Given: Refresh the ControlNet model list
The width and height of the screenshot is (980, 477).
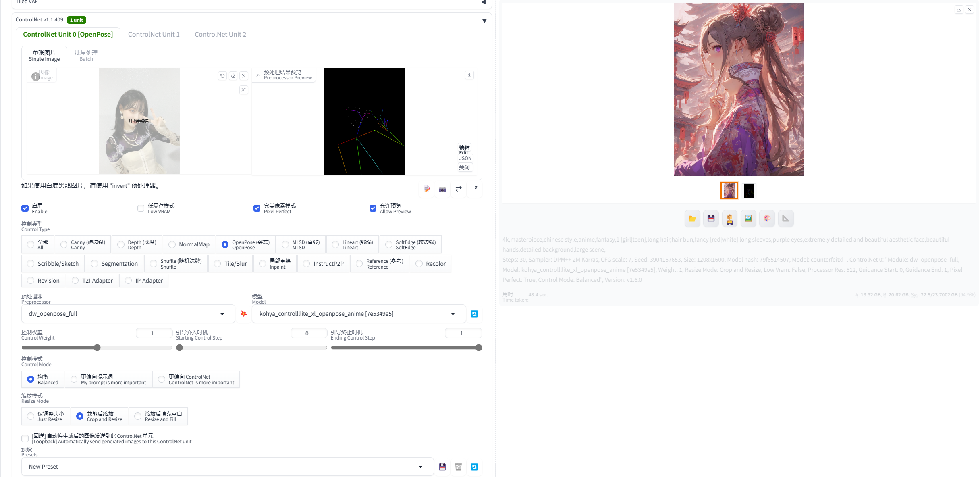Looking at the screenshot, I should pos(474,314).
